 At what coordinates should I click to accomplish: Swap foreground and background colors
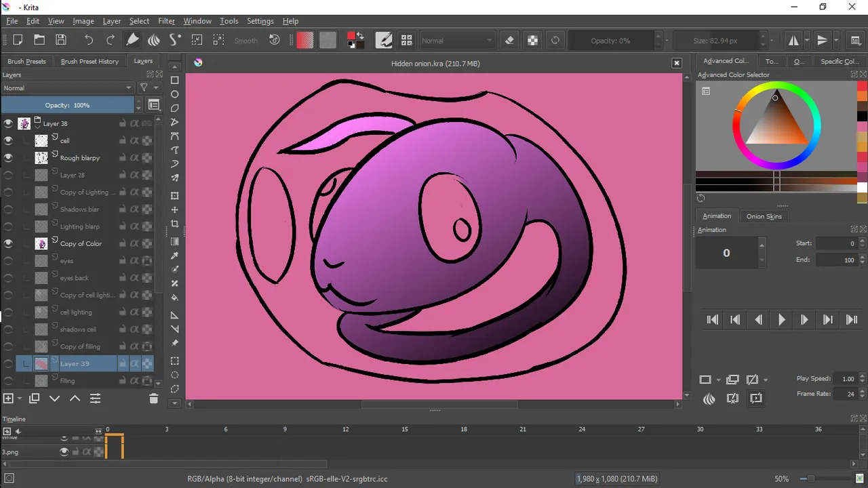361,35
